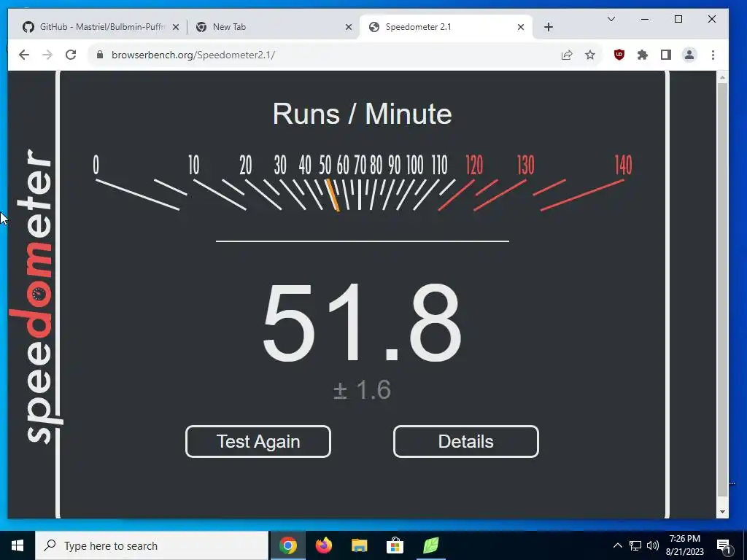
Task: Click the taskbar search box
Action: coord(152,545)
